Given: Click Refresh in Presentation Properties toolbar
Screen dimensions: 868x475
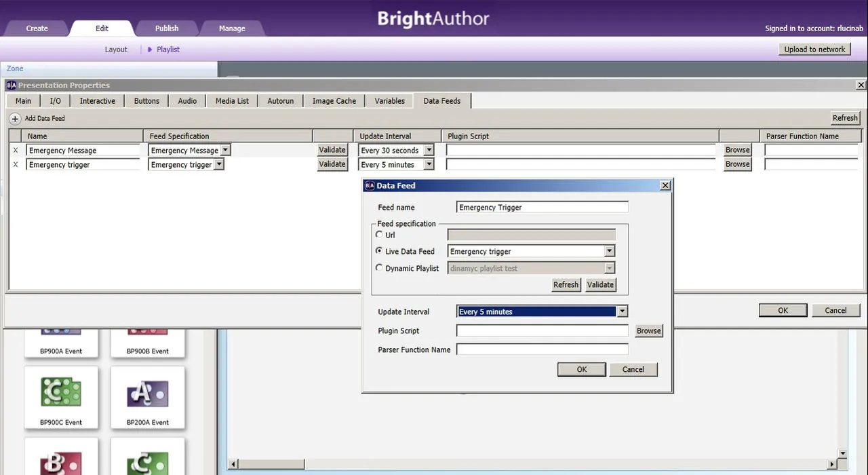Looking at the screenshot, I should (845, 118).
